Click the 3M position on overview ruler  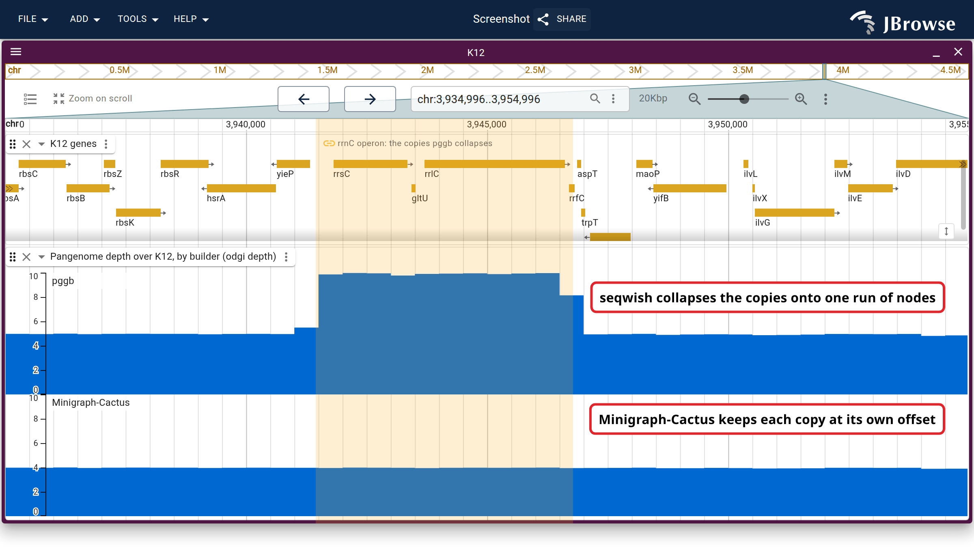pos(635,70)
